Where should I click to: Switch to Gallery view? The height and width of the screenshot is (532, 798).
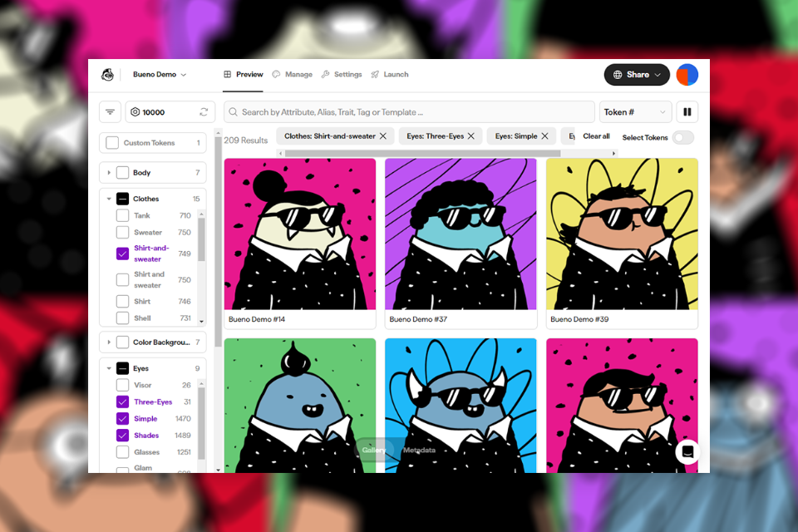(x=374, y=450)
